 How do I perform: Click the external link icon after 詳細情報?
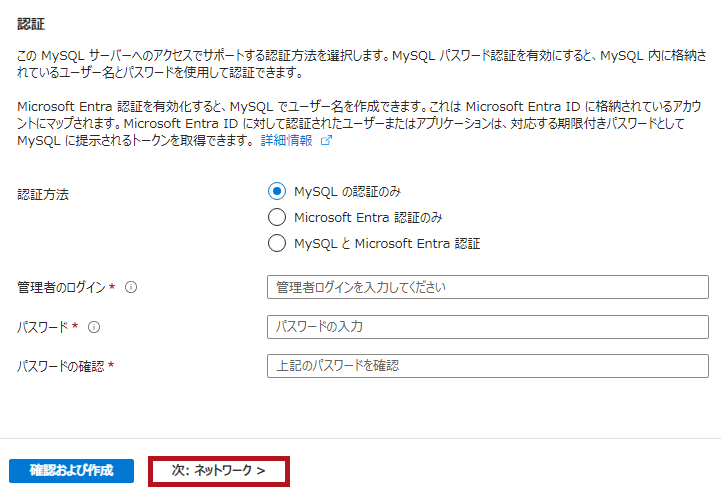325,141
